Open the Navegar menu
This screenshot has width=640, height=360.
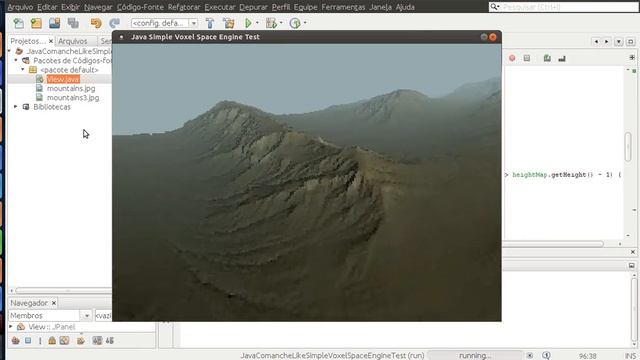pyautogui.click(x=98, y=7)
